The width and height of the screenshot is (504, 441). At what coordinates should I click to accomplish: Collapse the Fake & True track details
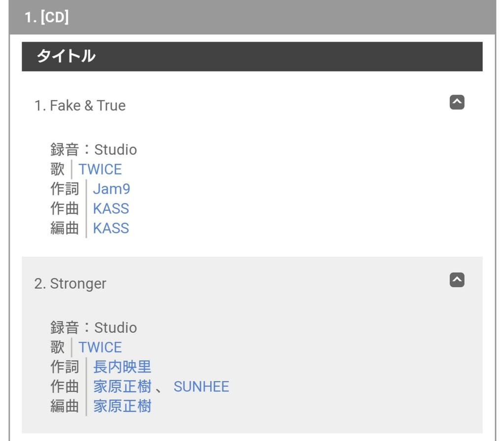[x=457, y=102]
